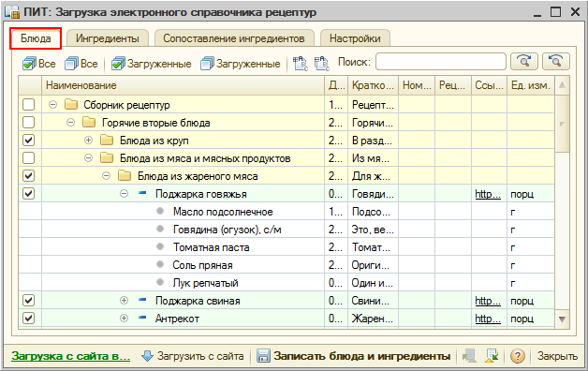The image size is (588, 371).
Task: Click folder icon of Блюда из жареного мяса
Action: 125,175
